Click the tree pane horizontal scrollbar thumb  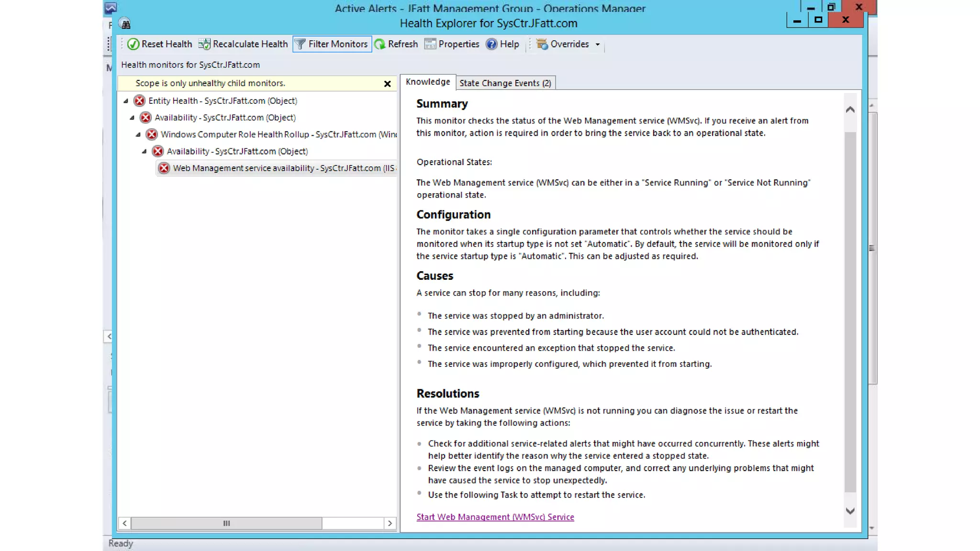pyautogui.click(x=226, y=523)
